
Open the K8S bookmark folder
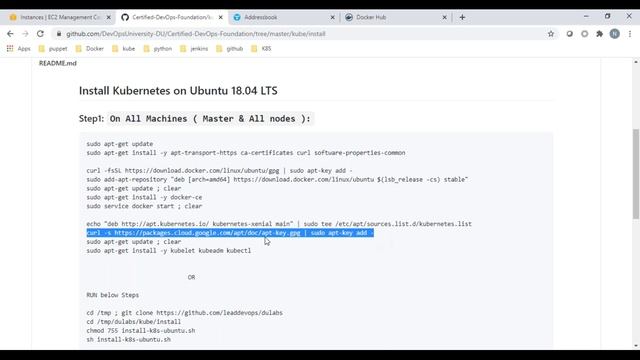click(261, 49)
